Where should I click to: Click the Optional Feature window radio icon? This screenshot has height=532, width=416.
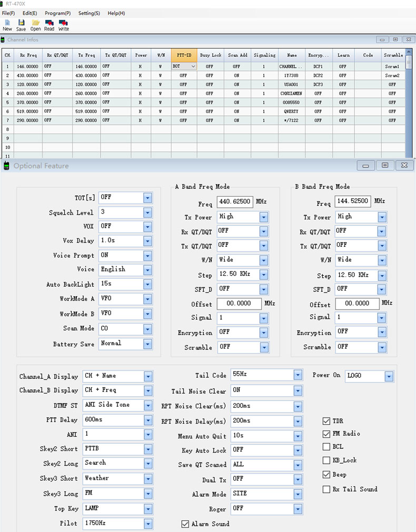[x=7, y=166]
